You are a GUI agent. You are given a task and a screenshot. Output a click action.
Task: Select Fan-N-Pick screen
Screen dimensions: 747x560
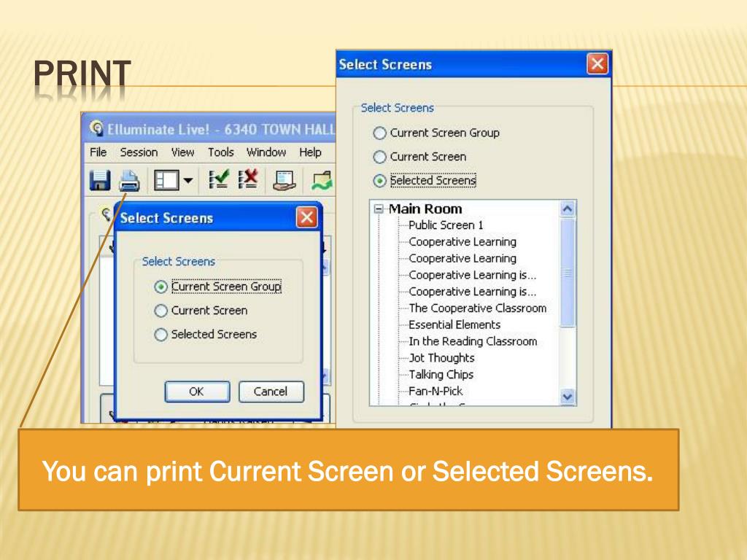(436, 391)
